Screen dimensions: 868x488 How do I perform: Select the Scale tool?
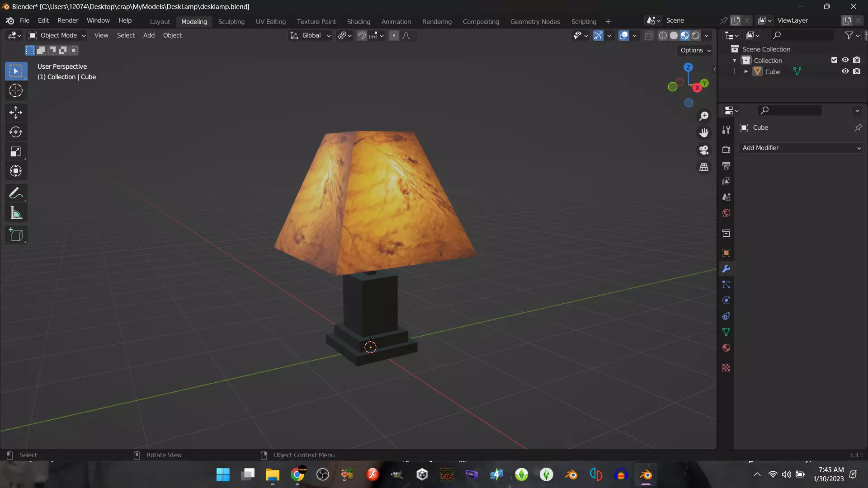click(x=16, y=151)
